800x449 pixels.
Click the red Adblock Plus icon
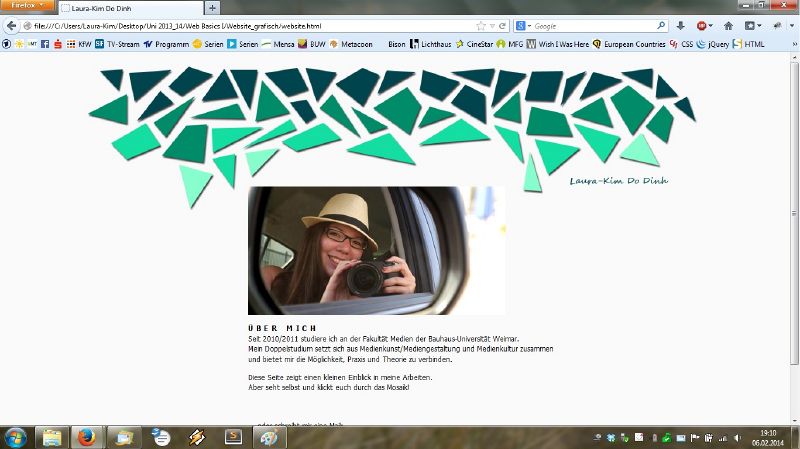point(701,26)
